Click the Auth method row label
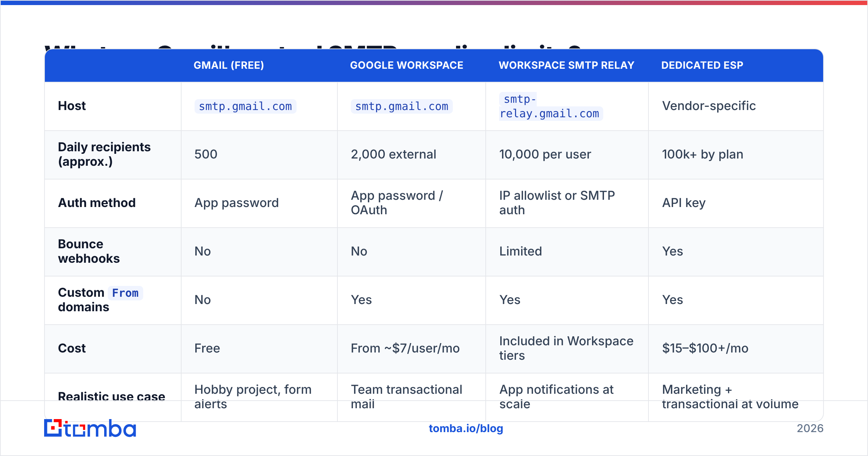Image resolution: width=868 pixels, height=456 pixels. click(97, 203)
